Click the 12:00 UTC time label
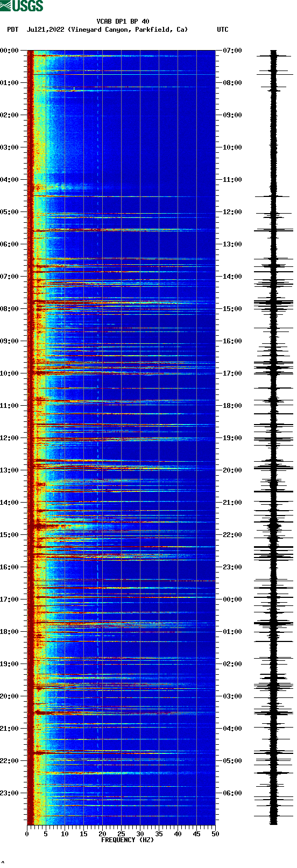The width and height of the screenshot is (297, 868). [x=232, y=212]
